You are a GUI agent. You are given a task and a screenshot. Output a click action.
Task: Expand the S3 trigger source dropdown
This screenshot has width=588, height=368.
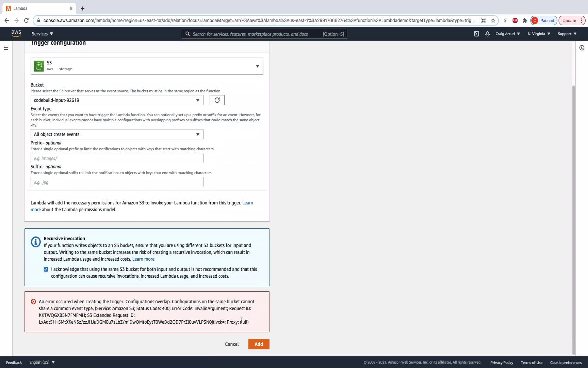coord(147,66)
